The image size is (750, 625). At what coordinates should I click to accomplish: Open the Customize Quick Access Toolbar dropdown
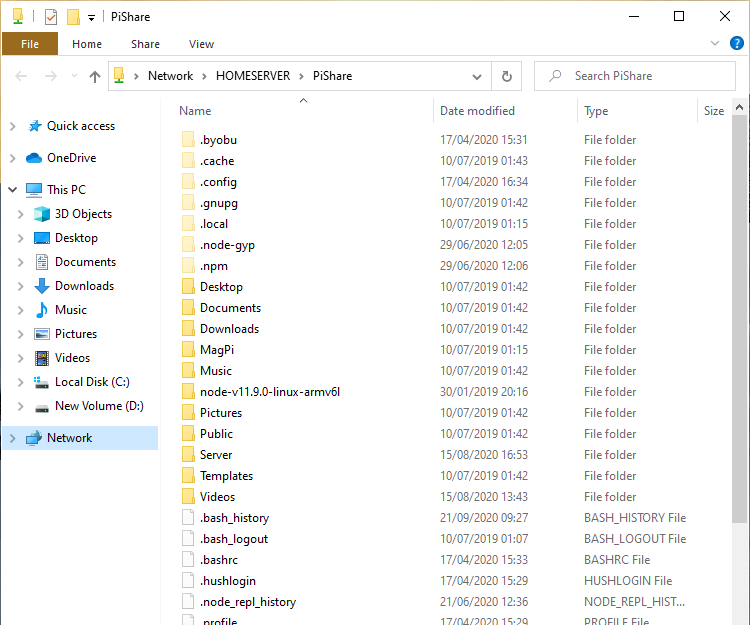(x=91, y=18)
